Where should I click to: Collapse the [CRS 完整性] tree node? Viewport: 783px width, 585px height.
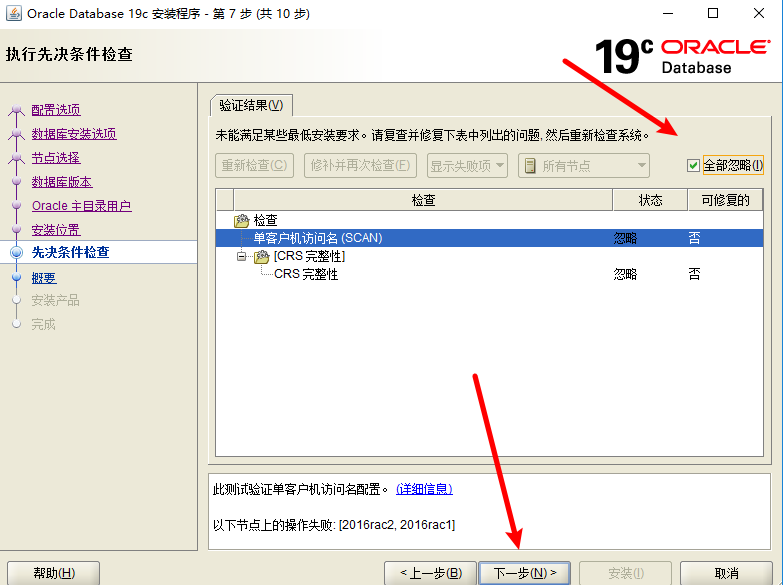[241, 256]
